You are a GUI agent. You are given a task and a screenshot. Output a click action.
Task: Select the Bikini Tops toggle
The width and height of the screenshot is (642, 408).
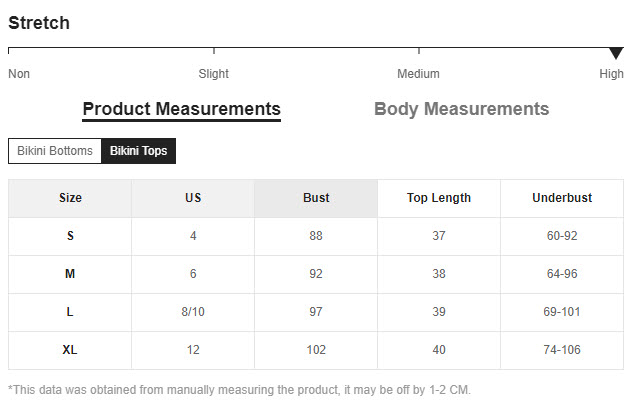[138, 151]
